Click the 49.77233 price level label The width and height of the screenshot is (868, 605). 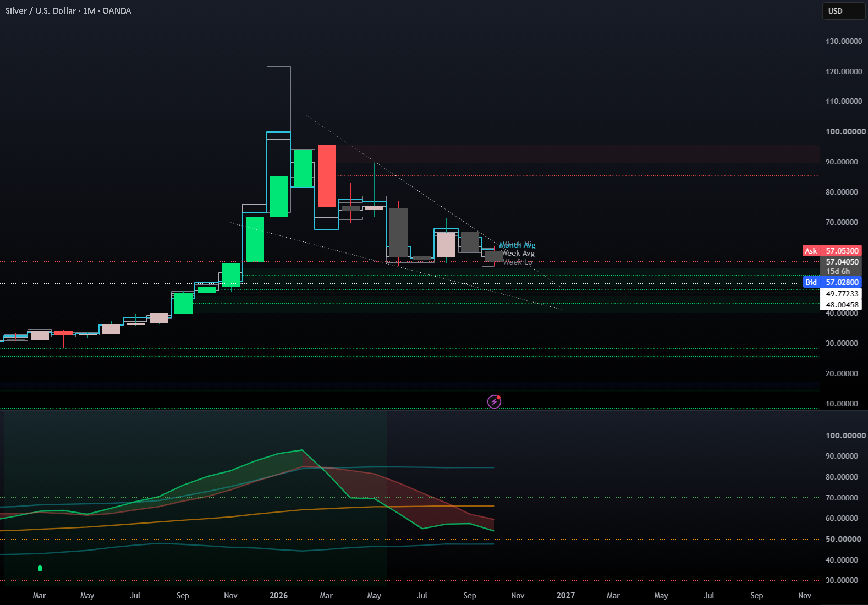point(842,294)
